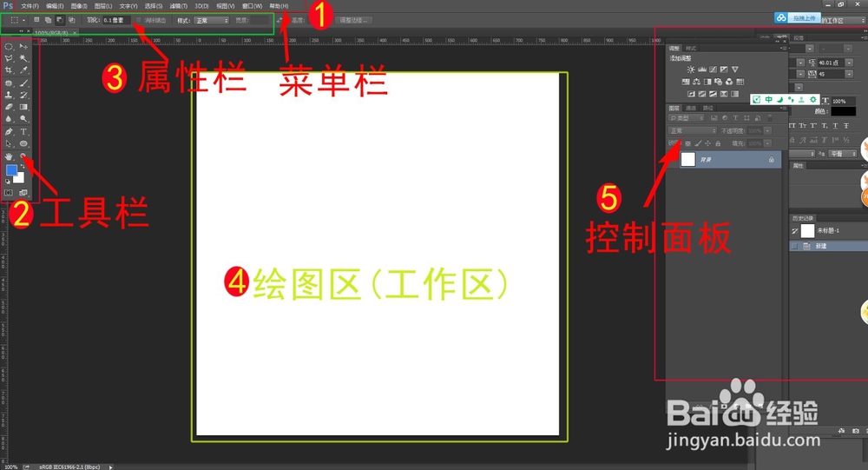This screenshot has height=470, width=868.
Task: Click the 调整边缘 refine edge button
Action: click(353, 21)
